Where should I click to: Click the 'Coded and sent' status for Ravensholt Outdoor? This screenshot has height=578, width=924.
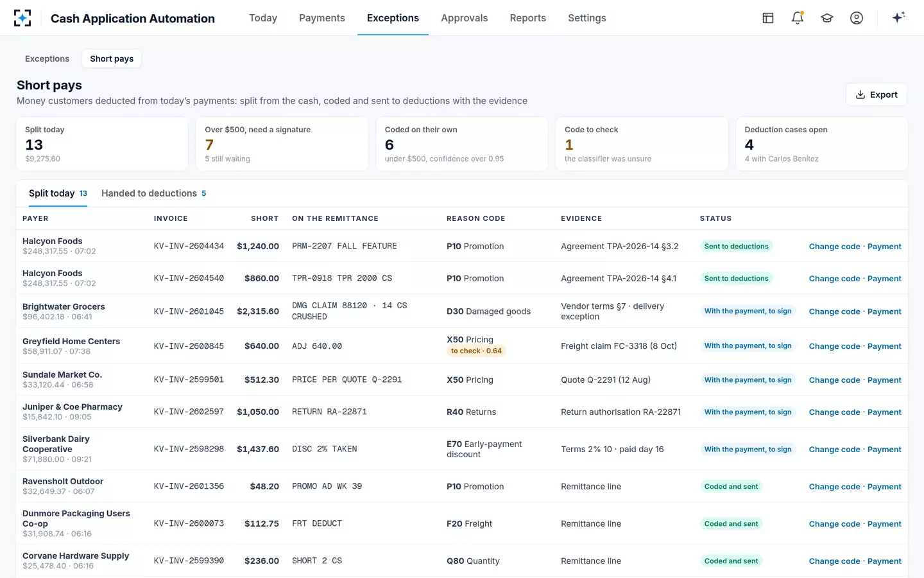point(731,487)
